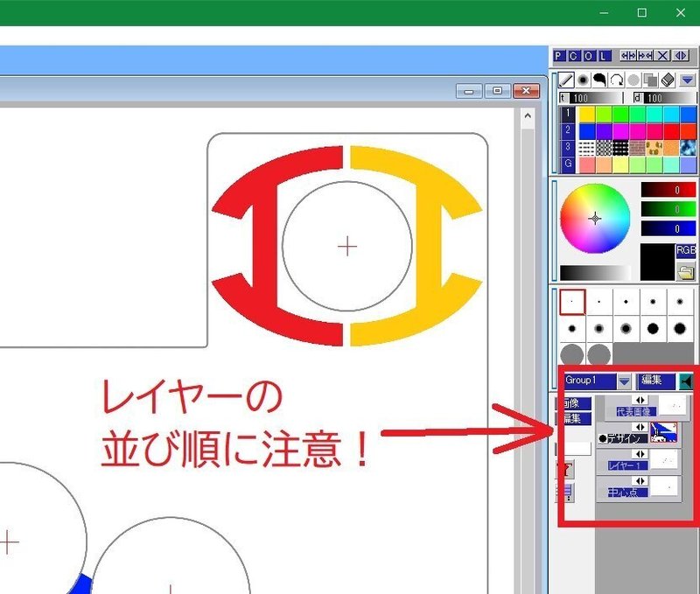Select palette row 3
The width and height of the screenshot is (700, 594).
point(568,147)
